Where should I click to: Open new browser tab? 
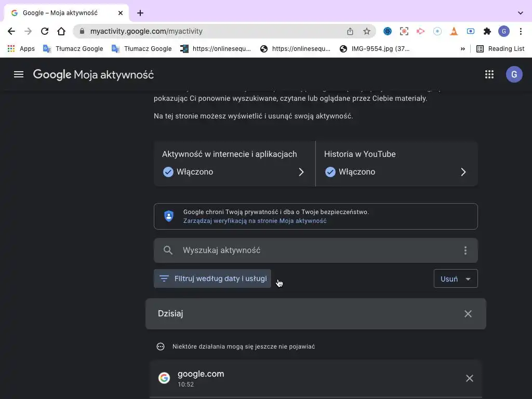coord(140,13)
